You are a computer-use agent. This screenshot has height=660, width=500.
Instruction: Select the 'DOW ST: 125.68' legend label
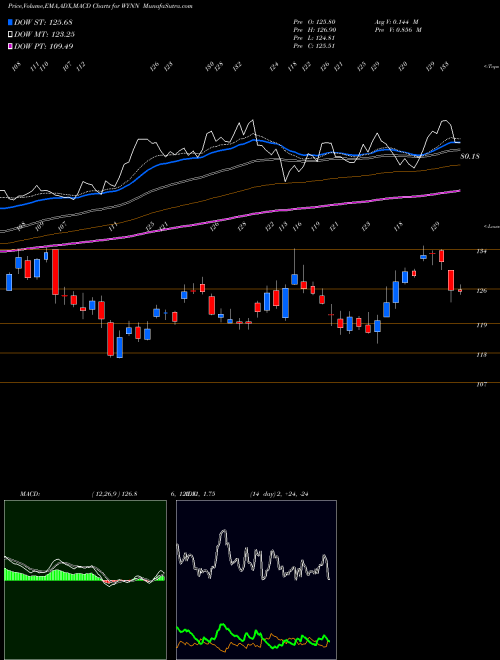point(44,22)
